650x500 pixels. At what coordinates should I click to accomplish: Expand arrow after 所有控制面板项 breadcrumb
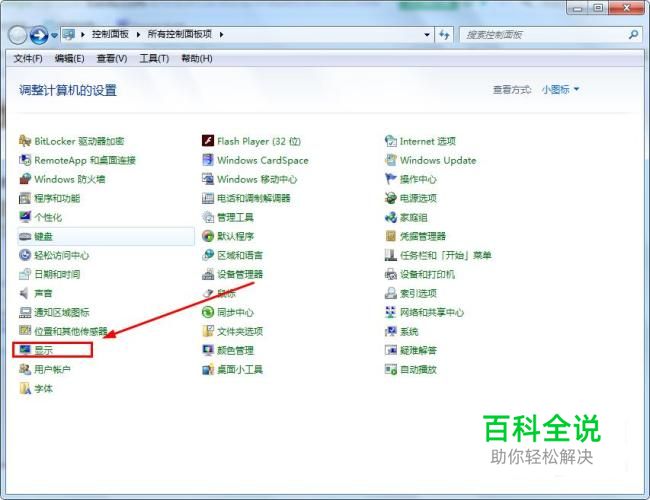click(x=221, y=34)
